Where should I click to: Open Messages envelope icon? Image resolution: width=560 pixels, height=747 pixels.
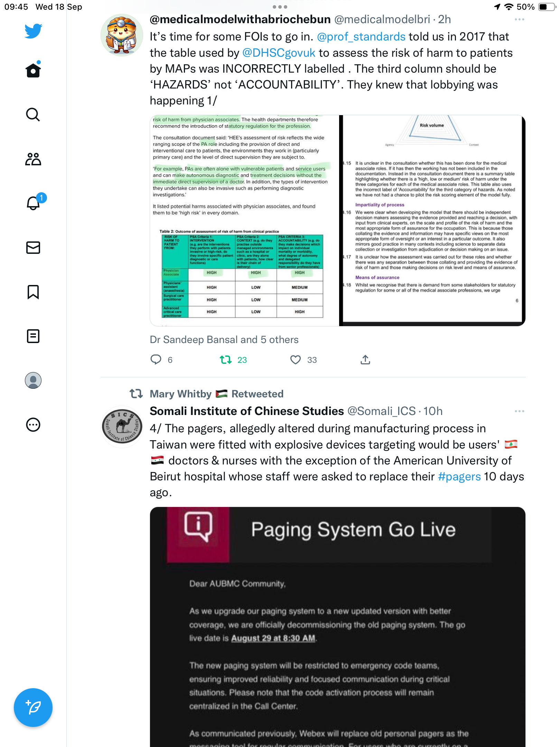click(x=33, y=248)
